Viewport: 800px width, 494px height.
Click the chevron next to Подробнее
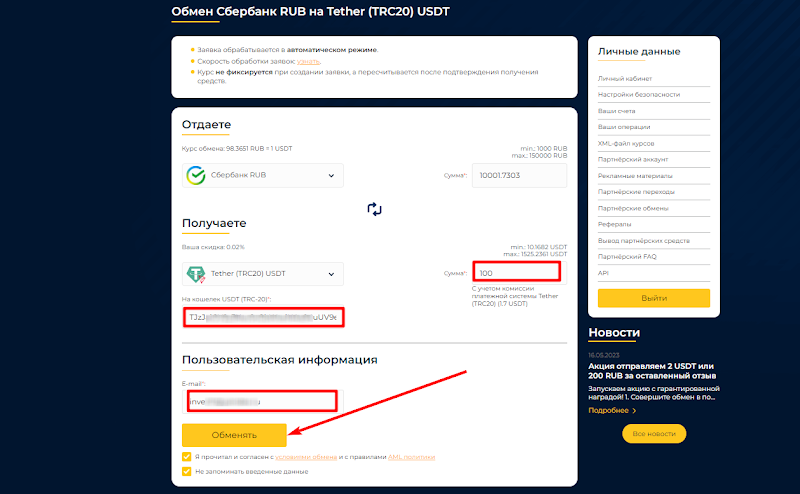click(x=634, y=410)
